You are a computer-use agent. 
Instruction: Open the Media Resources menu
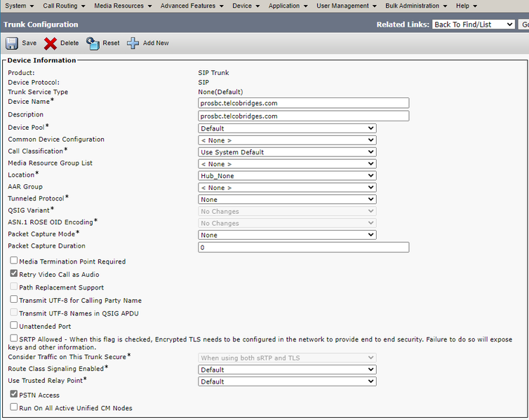(x=123, y=6)
